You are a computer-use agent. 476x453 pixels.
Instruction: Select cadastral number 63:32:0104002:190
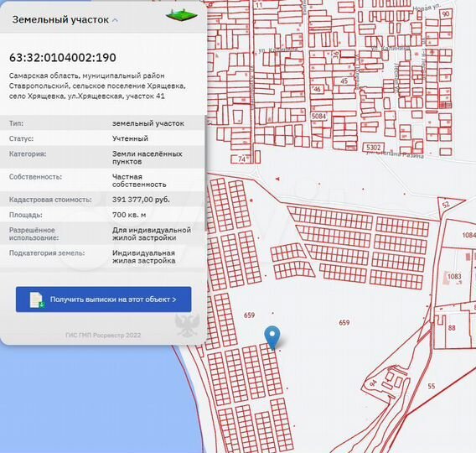pyautogui.click(x=63, y=57)
